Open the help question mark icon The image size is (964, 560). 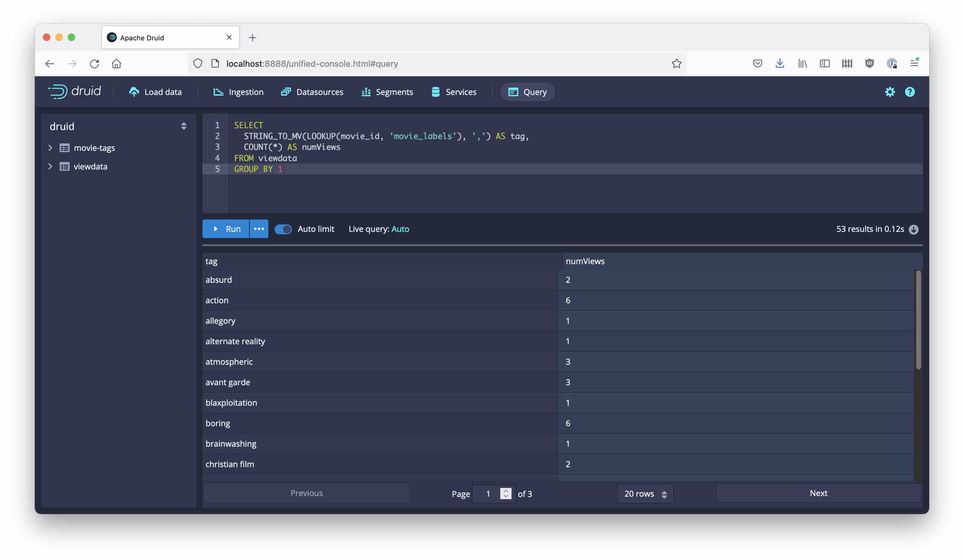click(910, 92)
